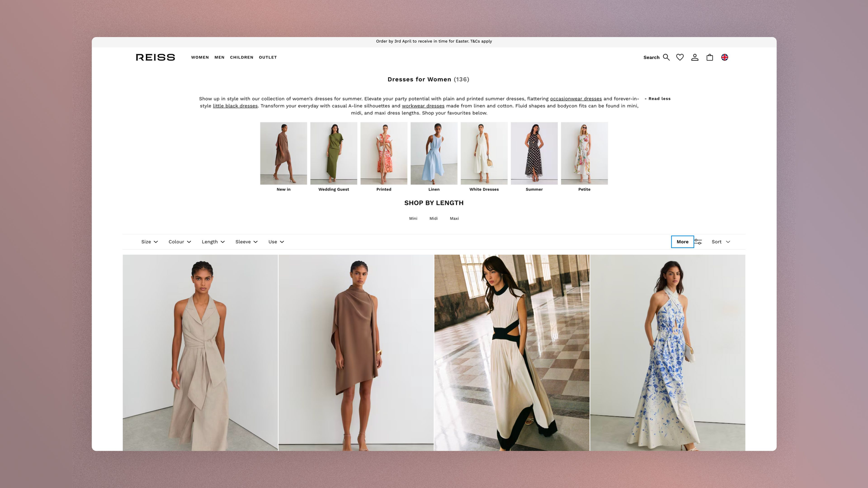Viewport: 868px width, 488px height.
Task: Click the filter sliders icon
Action: coord(698,242)
